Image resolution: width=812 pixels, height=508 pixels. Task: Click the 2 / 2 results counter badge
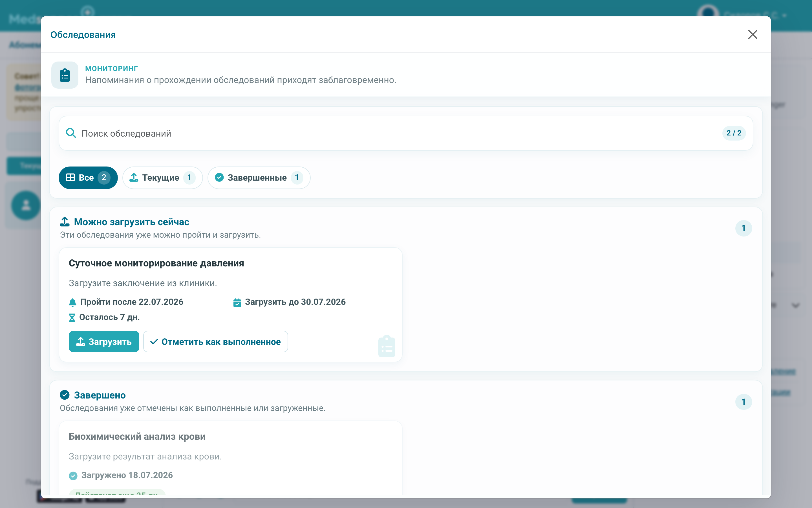pos(734,133)
